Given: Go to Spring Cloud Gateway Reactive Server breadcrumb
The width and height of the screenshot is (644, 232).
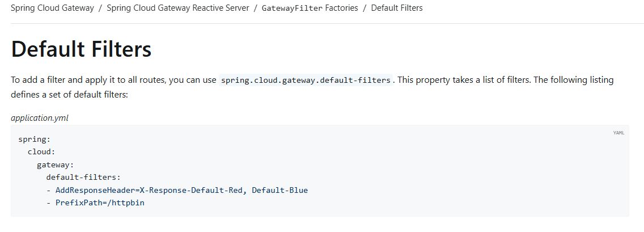Looking at the screenshot, I should tap(177, 8).
